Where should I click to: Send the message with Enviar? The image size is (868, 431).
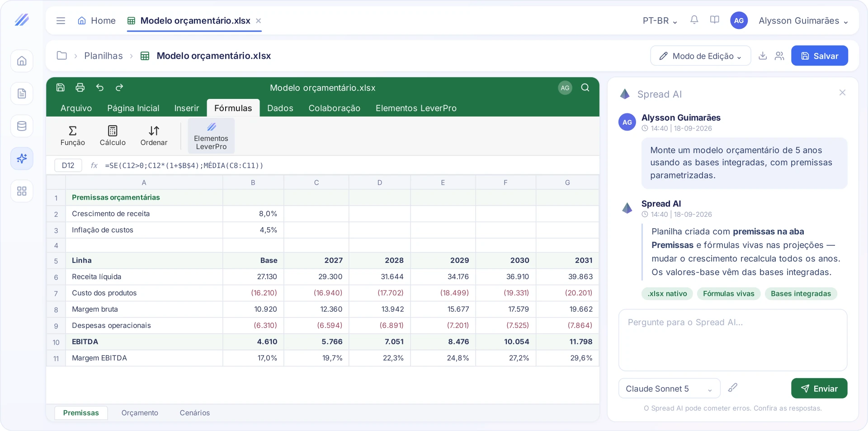(x=819, y=389)
